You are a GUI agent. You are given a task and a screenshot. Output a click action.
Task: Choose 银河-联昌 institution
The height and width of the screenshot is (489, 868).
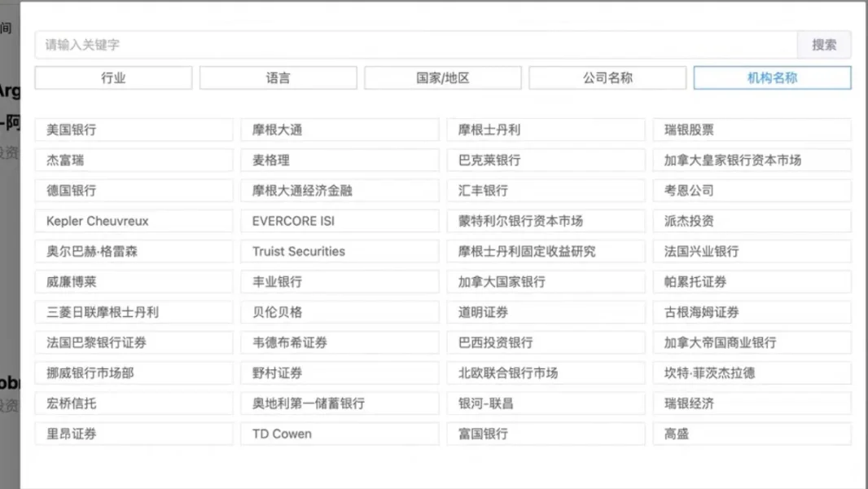(546, 403)
